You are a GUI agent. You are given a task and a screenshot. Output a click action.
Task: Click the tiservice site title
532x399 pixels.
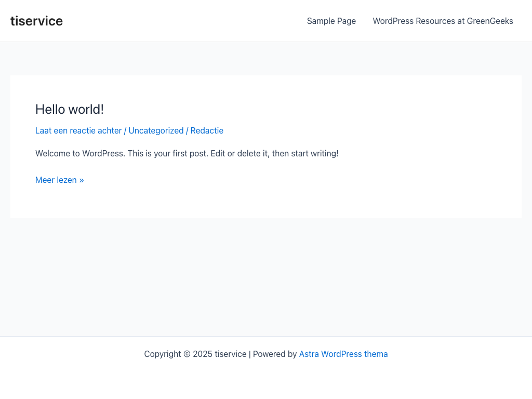pos(36,21)
